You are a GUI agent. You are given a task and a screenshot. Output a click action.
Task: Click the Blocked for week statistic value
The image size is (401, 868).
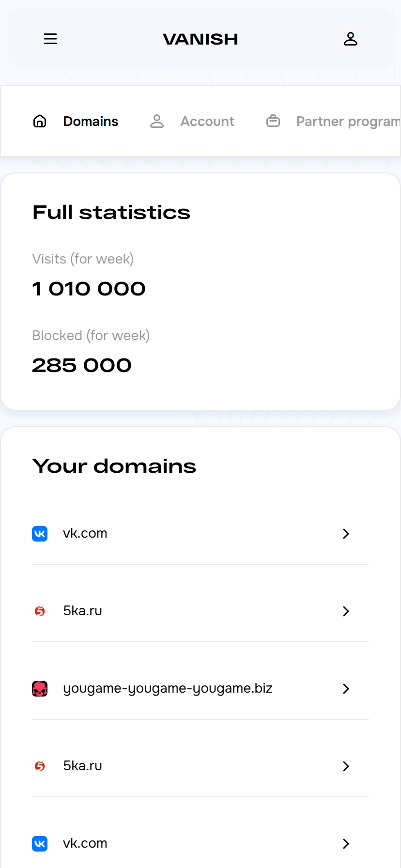[81, 365]
